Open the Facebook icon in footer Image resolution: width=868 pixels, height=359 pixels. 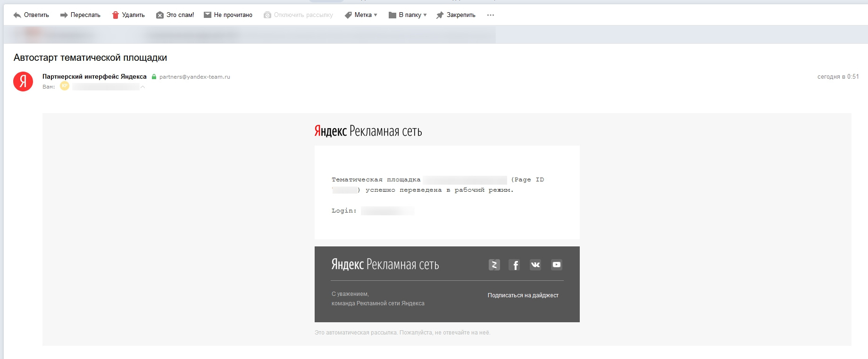click(x=515, y=265)
